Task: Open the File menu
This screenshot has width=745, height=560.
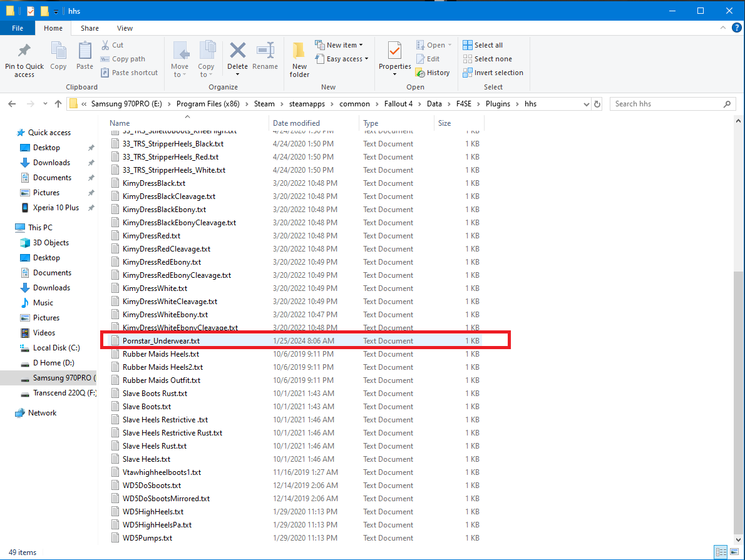Action: pos(18,28)
